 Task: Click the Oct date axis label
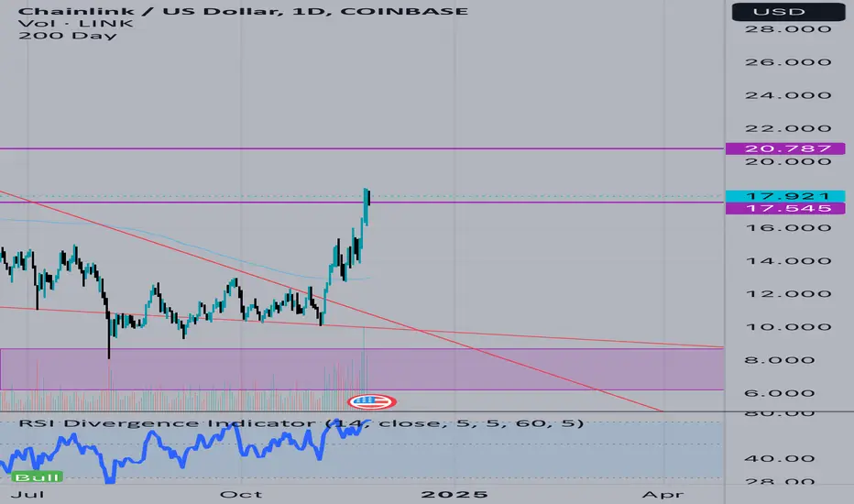coord(241,494)
